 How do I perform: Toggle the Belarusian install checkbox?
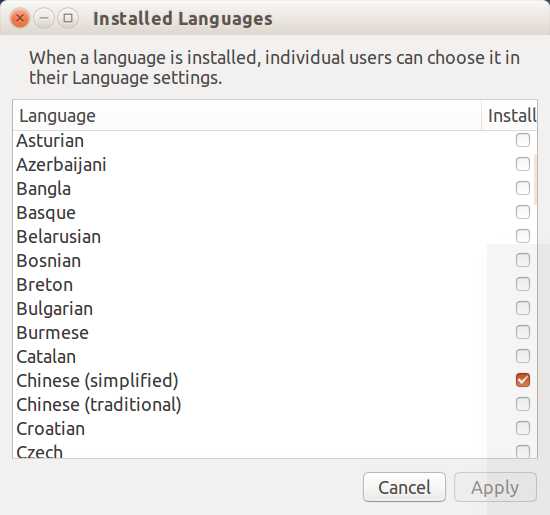(x=523, y=236)
